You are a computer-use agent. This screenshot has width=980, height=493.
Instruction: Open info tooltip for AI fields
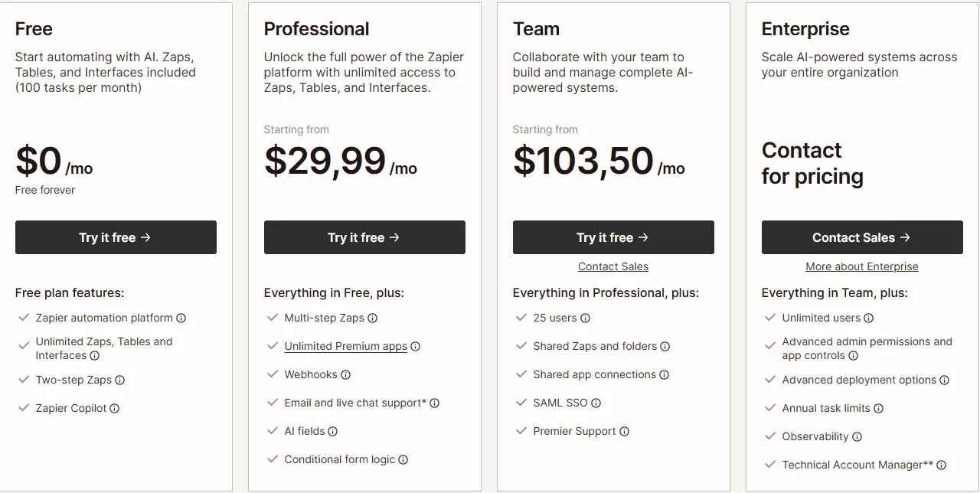coord(333,432)
